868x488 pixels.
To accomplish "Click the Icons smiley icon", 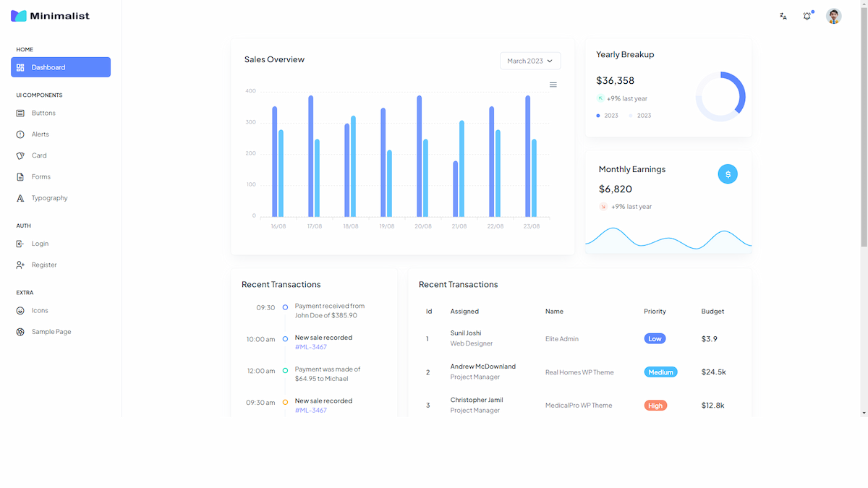I will tap(20, 311).
